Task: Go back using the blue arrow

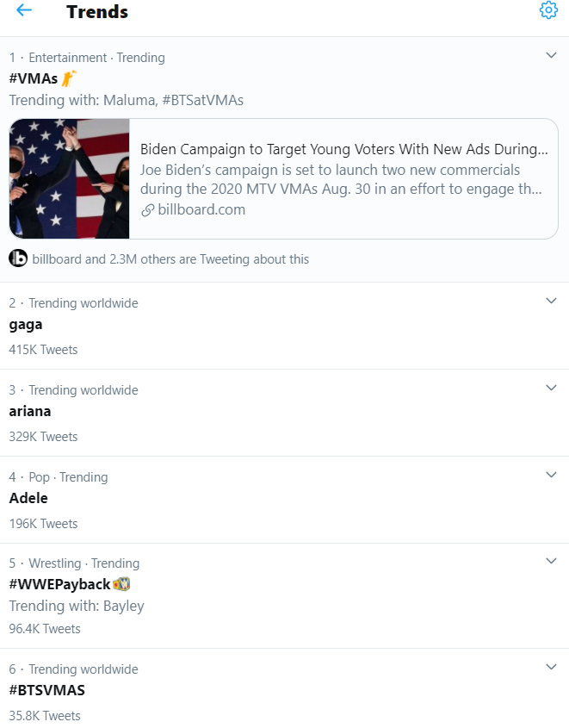Action: [x=23, y=10]
